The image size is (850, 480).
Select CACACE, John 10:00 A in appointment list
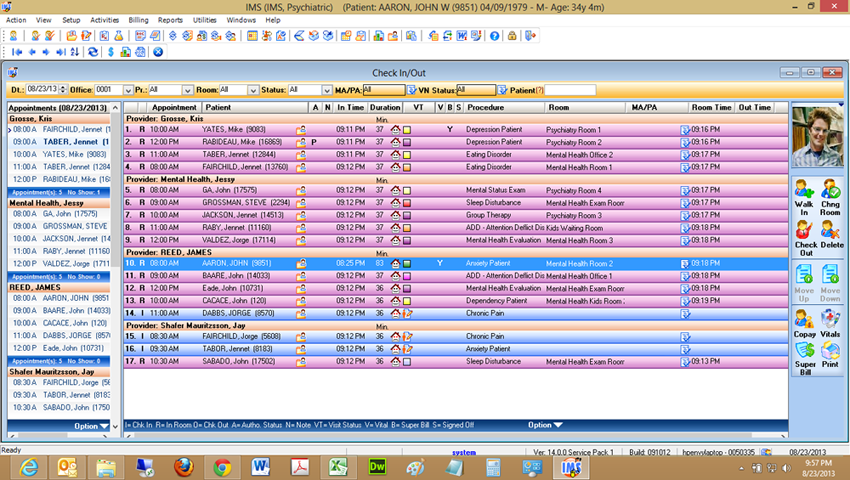pos(59,323)
